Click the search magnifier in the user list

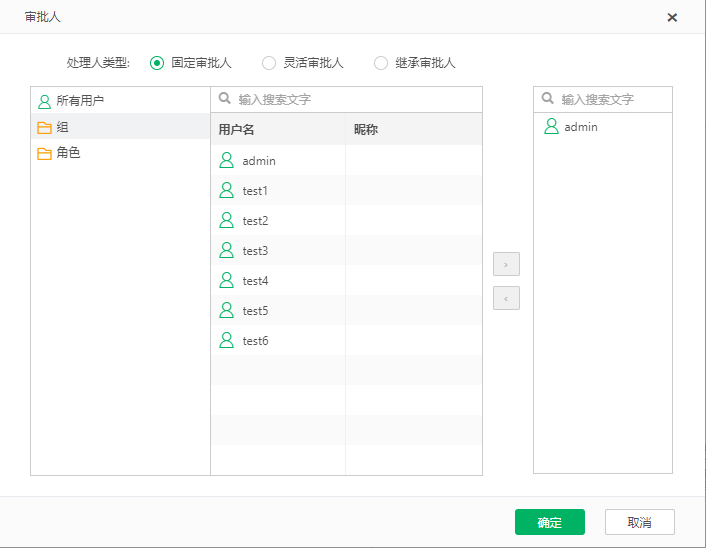pyautogui.click(x=224, y=98)
